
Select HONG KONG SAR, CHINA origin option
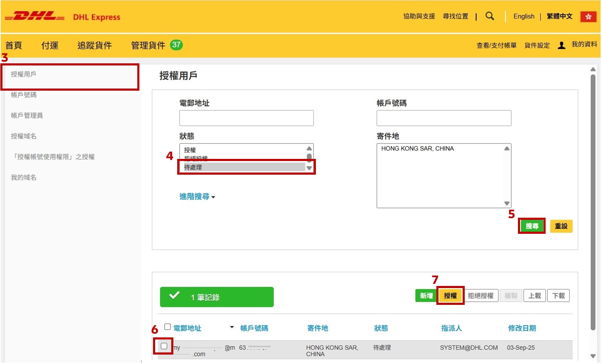coord(417,149)
